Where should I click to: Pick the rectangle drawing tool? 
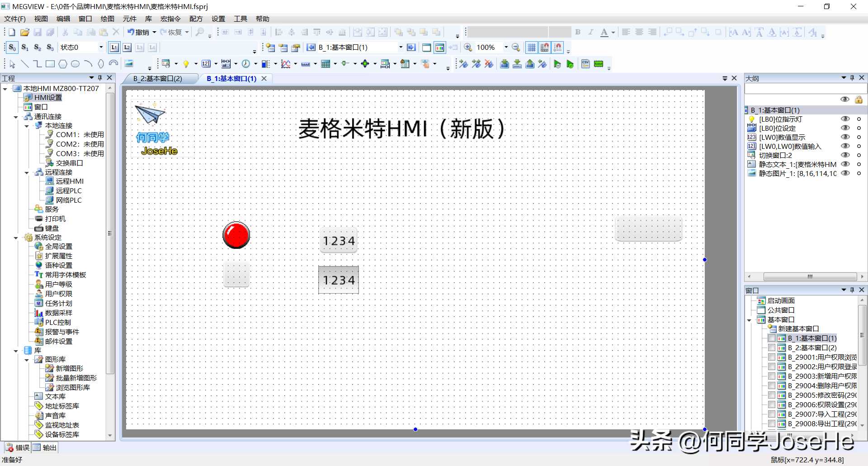pyautogui.click(x=50, y=64)
